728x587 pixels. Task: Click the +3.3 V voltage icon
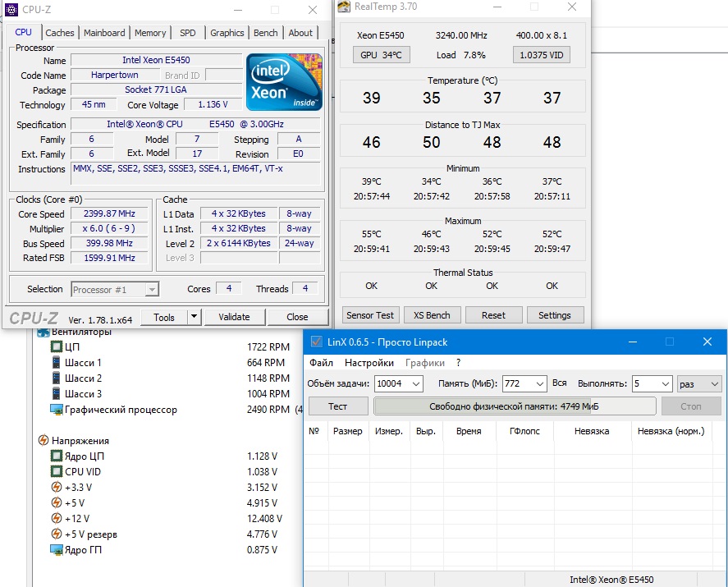(56, 487)
